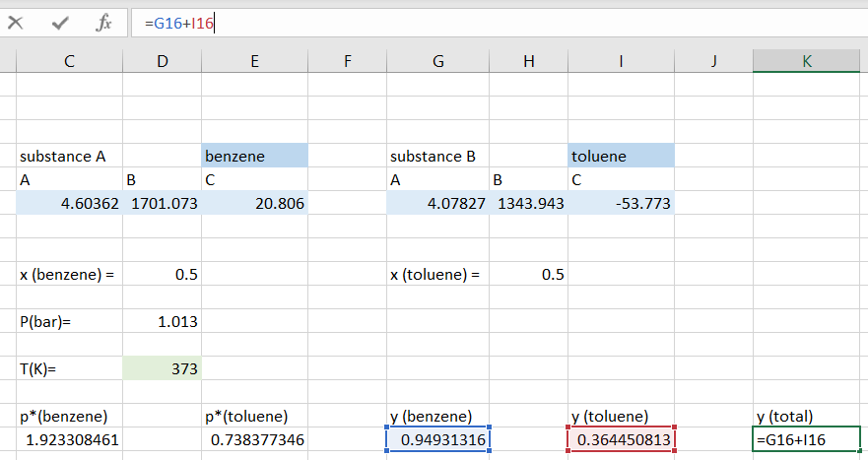Click toluene coefficient C value -53.773
Viewport: 868px width, 460px height.
click(x=621, y=203)
